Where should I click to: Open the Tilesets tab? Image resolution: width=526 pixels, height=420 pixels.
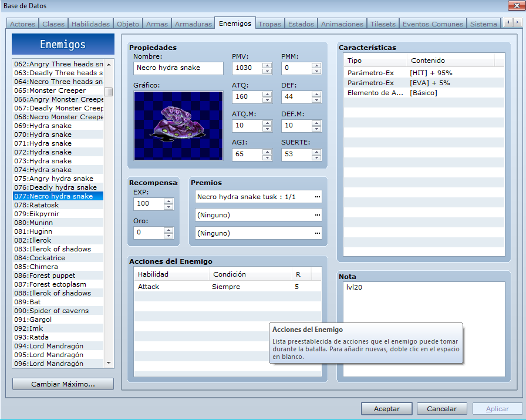[x=383, y=24]
